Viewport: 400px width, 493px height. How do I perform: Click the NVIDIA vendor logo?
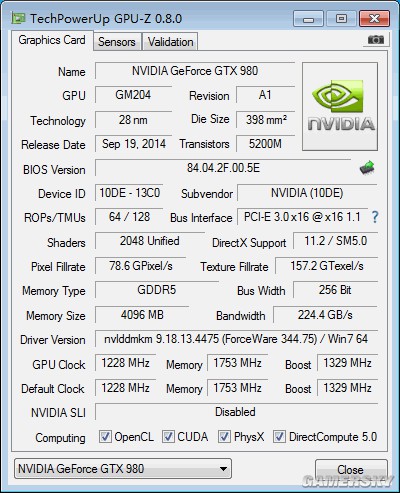340,106
